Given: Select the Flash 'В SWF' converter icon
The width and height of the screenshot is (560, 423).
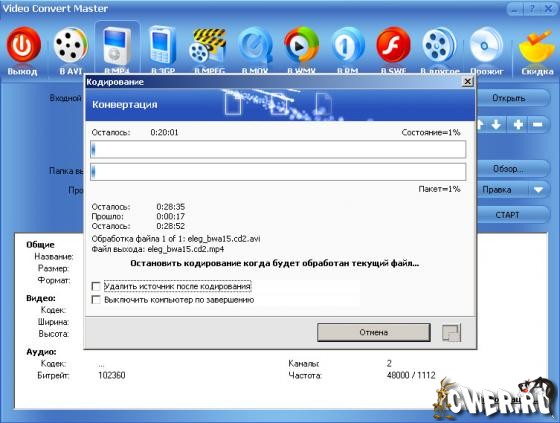Looking at the screenshot, I should (393, 46).
